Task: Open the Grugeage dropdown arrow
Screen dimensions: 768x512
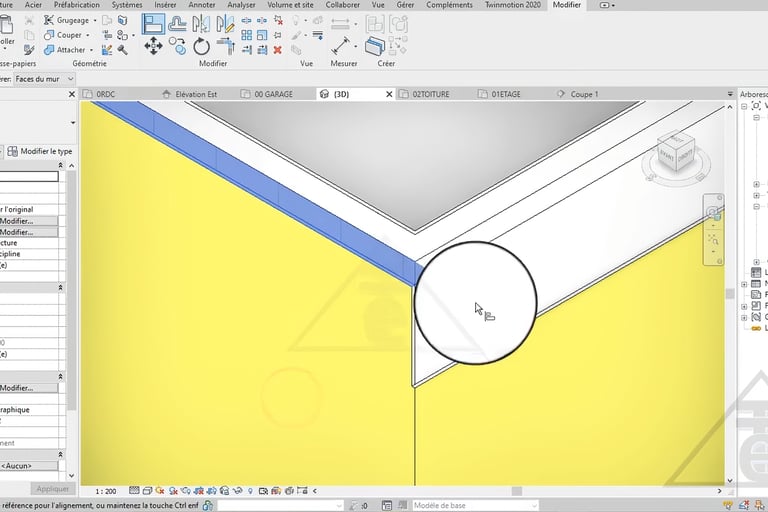Action: (95, 21)
